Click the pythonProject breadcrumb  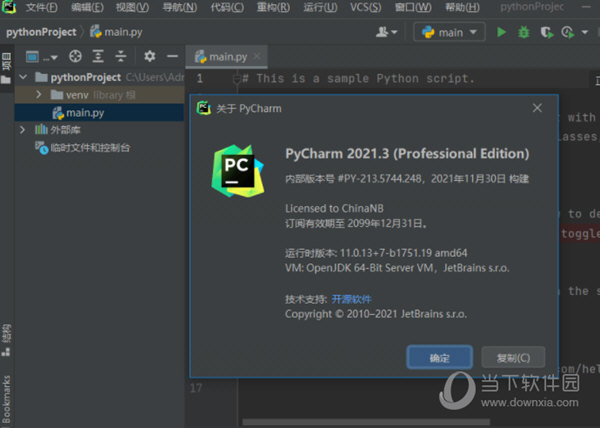point(41,32)
